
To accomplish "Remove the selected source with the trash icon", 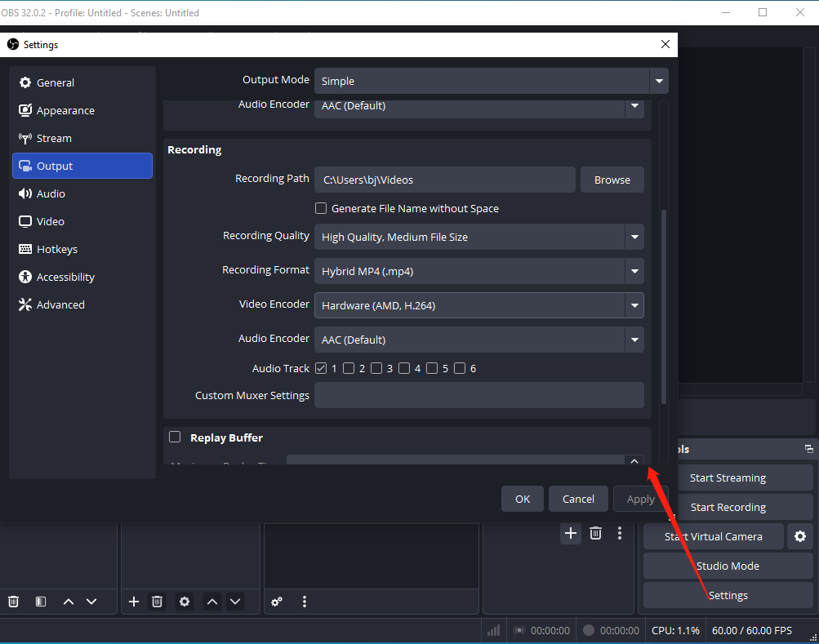I will (157, 602).
